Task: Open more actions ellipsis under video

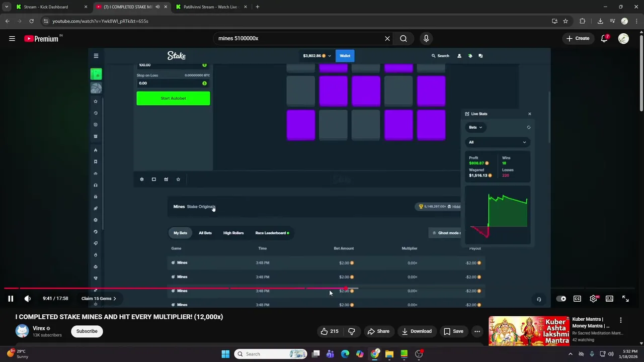Action: click(477, 331)
